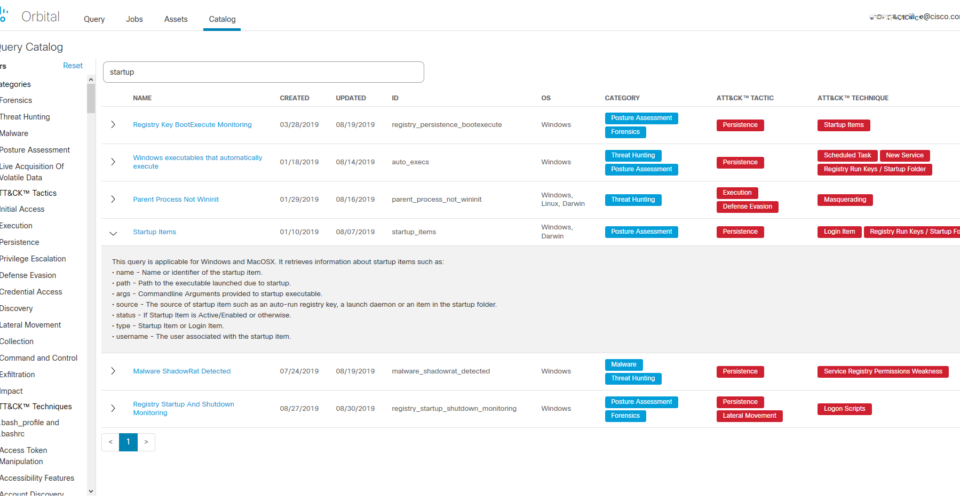Click Malware category tag in ShadowRat row
The height and width of the screenshot is (501, 960).
pos(623,364)
